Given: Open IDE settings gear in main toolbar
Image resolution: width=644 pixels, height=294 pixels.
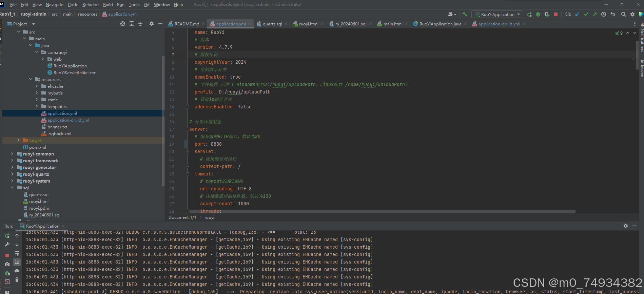Looking at the screenshot, I should pyautogui.click(x=632, y=14).
